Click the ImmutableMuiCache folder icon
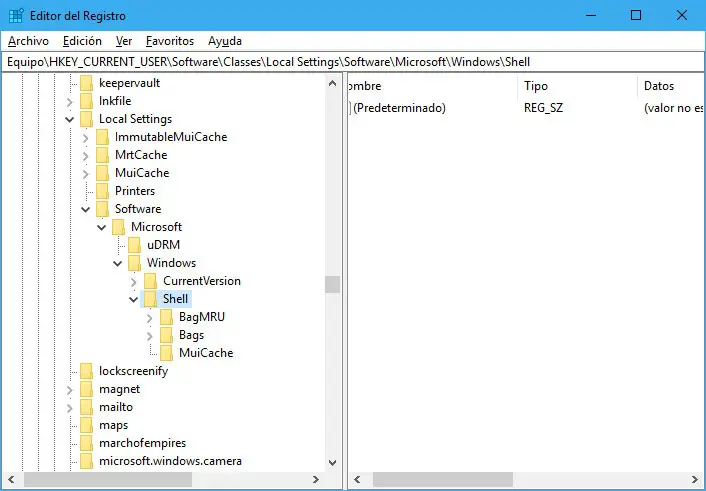706x491 pixels. [103, 137]
